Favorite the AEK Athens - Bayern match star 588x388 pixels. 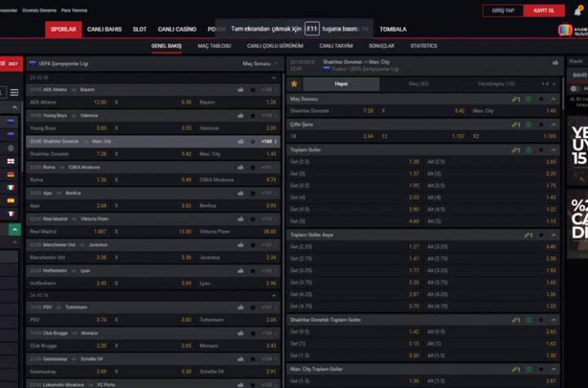(x=252, y=90)
